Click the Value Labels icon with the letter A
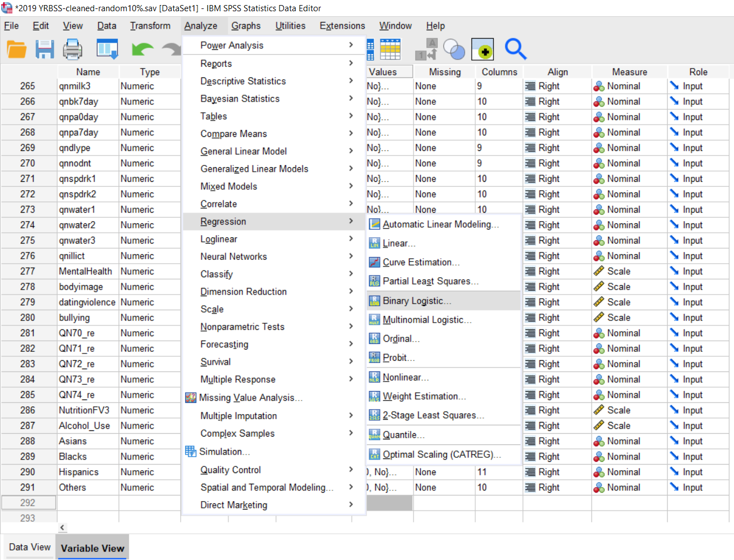 (x=426, y=49)
